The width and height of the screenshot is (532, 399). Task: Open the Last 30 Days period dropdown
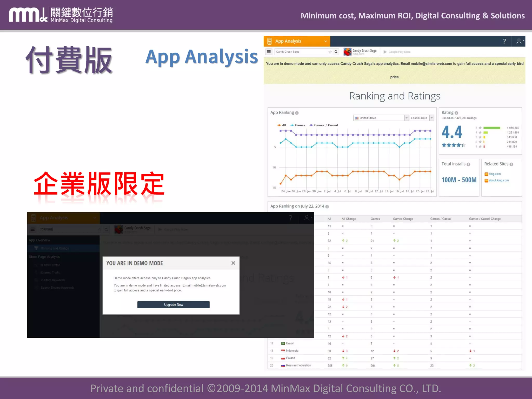tap(422, 118)
